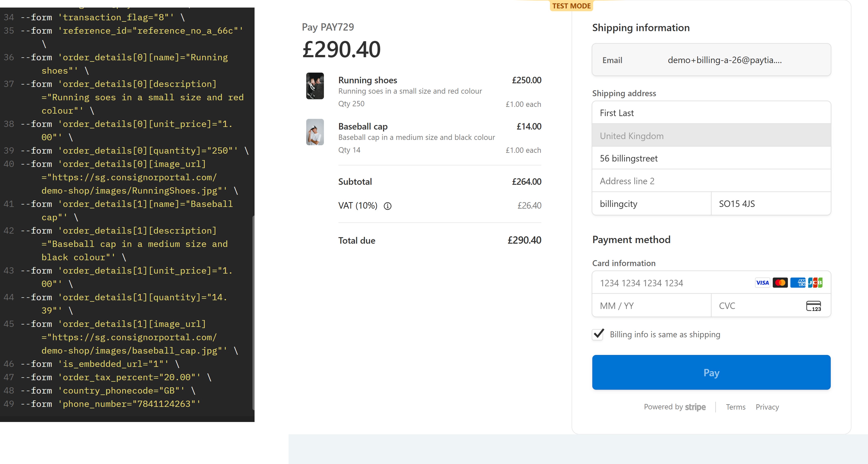Click the Visa card logo
Image resolution: width=868 pixels, height=464 pixels.
[762, 283]
